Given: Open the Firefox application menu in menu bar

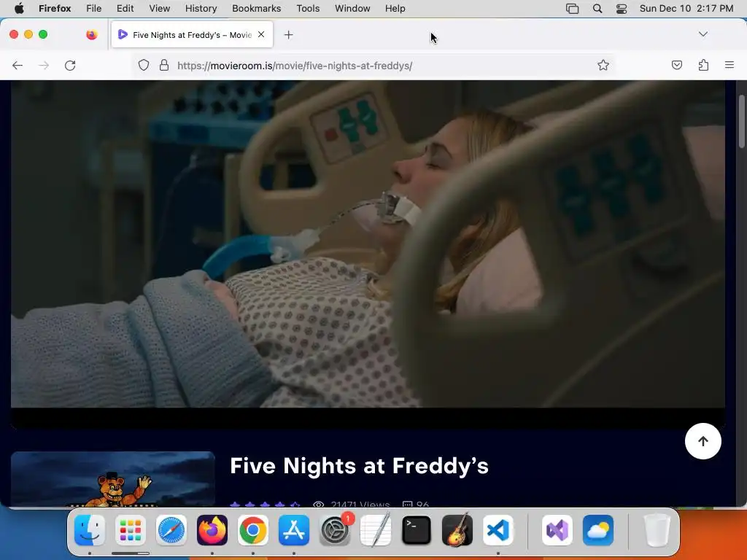Looking at the screenshot, I should point(55,8).
